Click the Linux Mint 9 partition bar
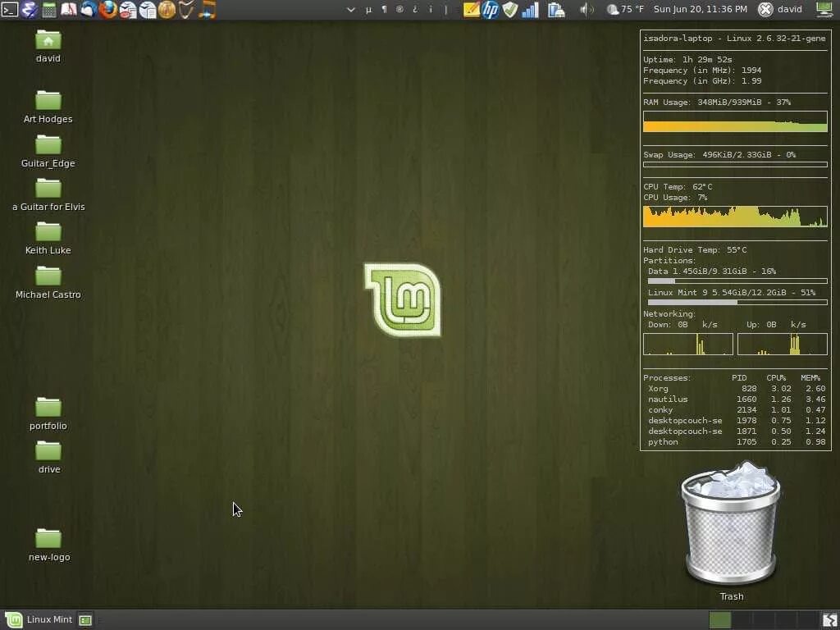Image resolution: width=840 pixels, height=630 pixels. click(737, 303)
